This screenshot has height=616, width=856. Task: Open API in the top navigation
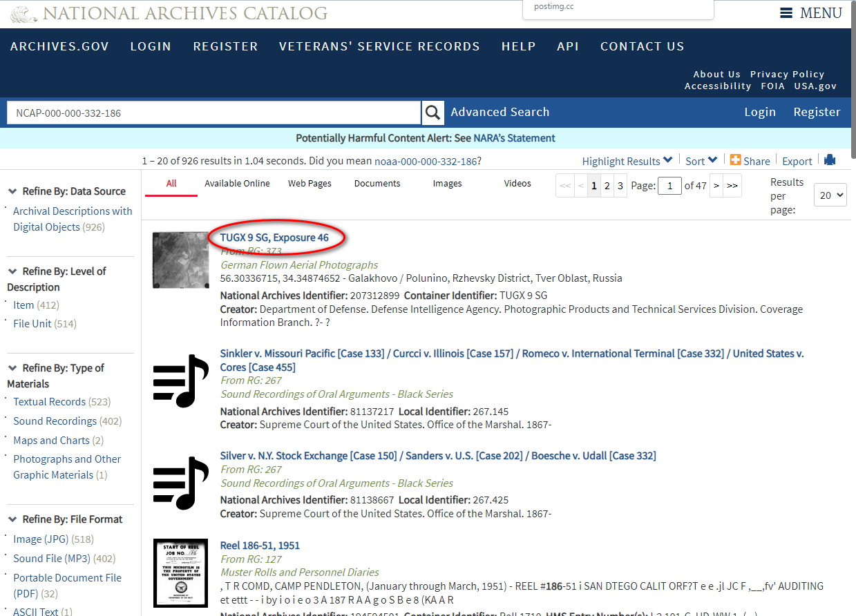(x=568, y=46)
